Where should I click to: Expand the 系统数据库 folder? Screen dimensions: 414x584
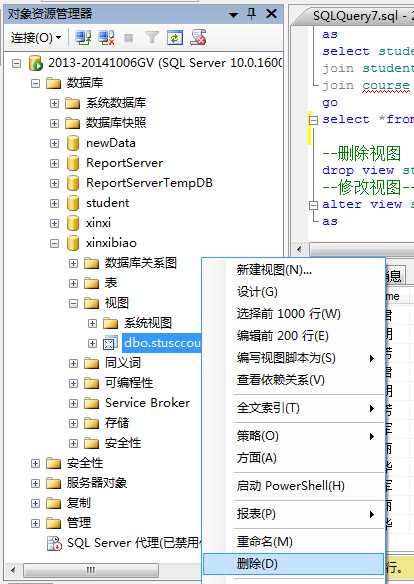coord(54,103)
